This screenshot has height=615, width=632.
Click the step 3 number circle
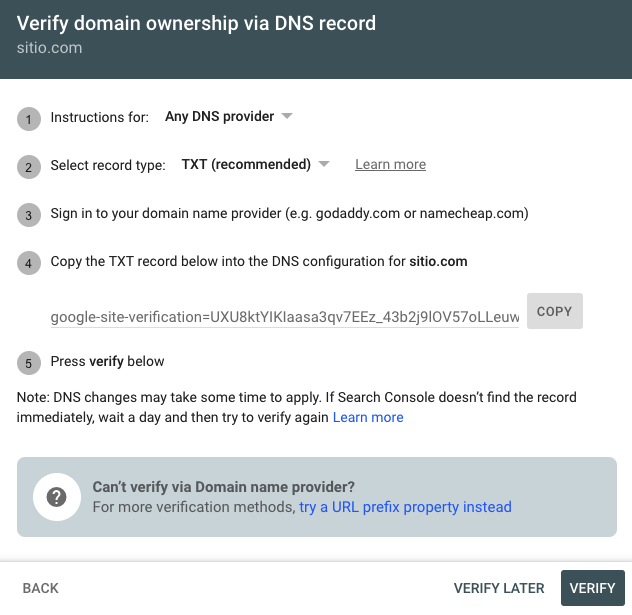coord(29,215)
